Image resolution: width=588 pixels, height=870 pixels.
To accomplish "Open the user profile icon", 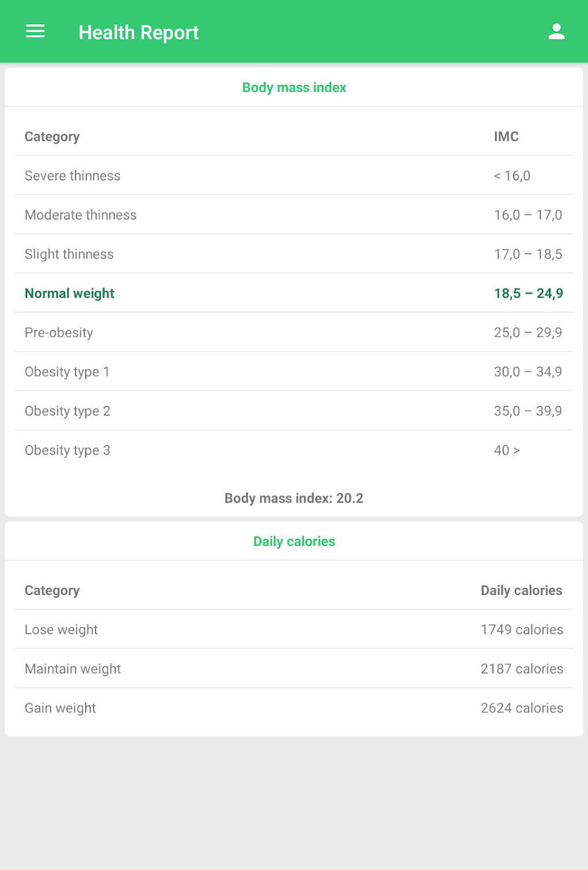I will (556, 32).
